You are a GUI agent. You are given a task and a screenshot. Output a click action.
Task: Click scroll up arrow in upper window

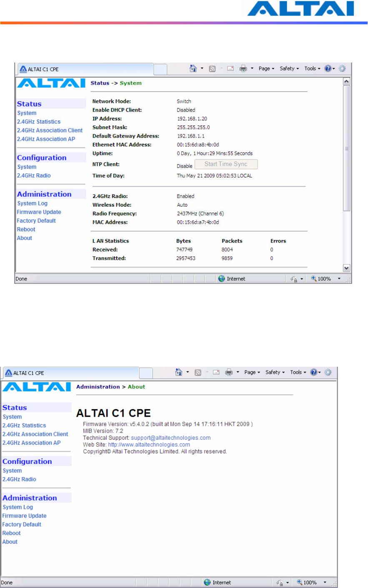pyautogui.click(x=346, y=81)
